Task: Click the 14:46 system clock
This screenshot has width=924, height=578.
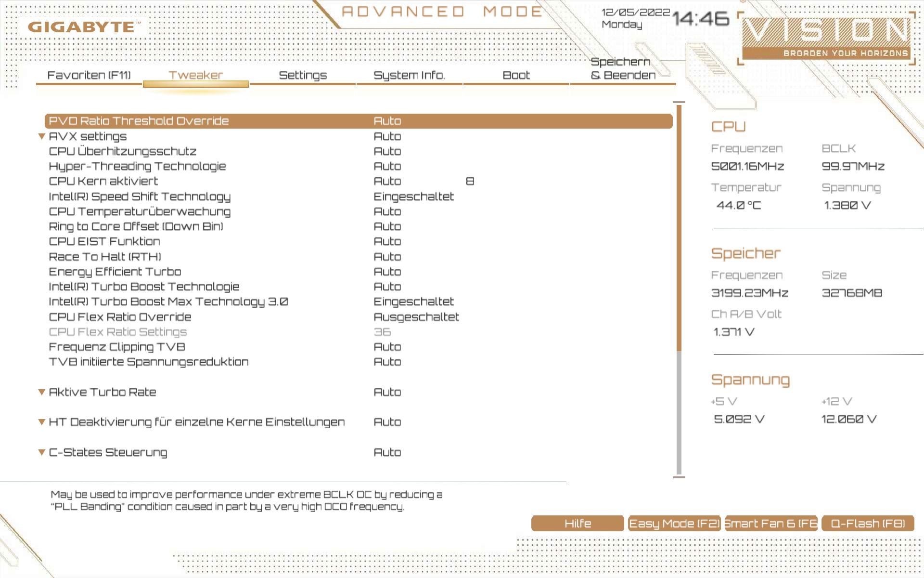Action: (701, 19)
